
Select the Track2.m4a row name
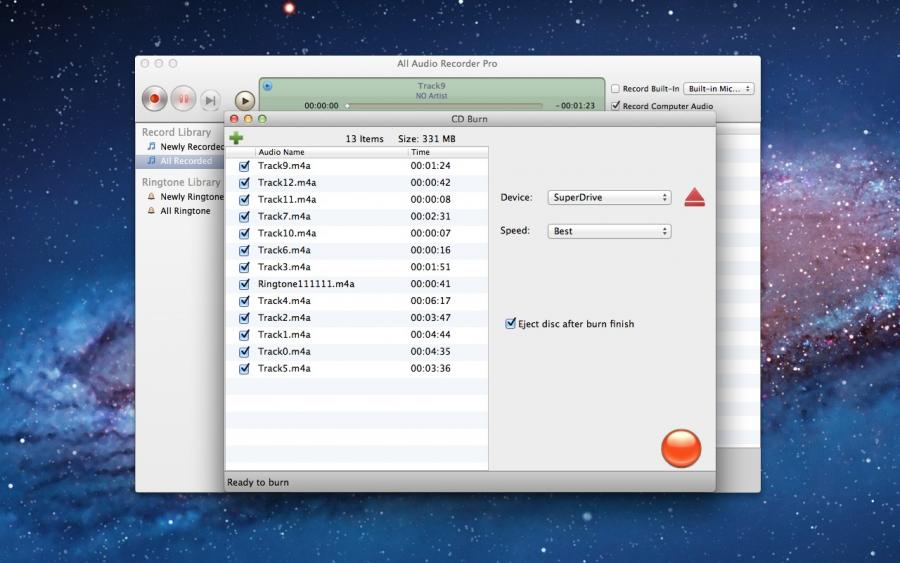[284, 317]
